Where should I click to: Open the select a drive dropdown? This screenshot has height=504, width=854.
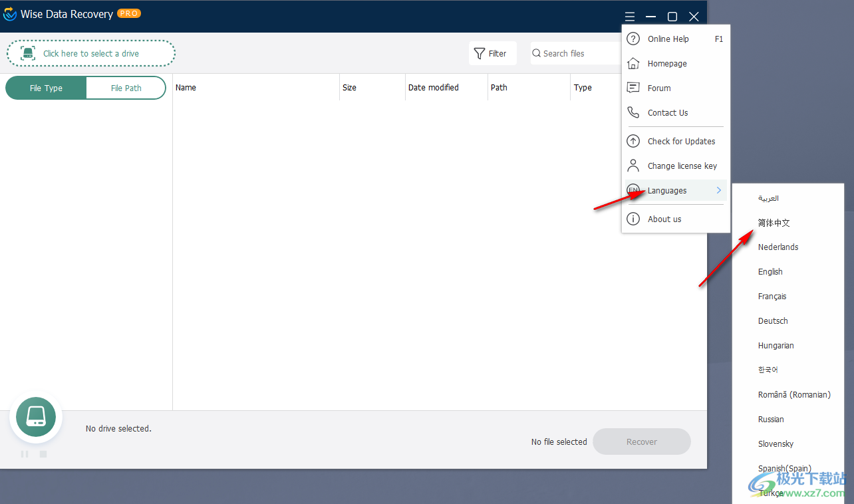pyautogui.click(x=91, y=53)
